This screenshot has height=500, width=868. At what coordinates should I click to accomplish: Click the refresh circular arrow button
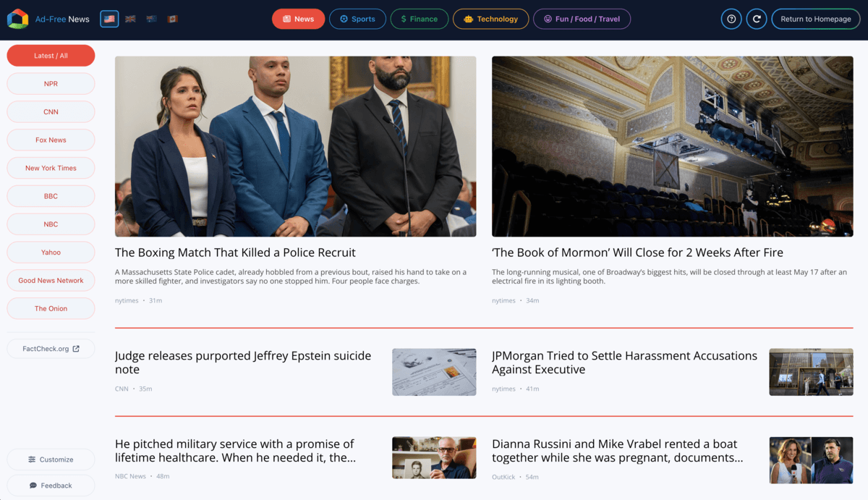(x=757, y=19)
